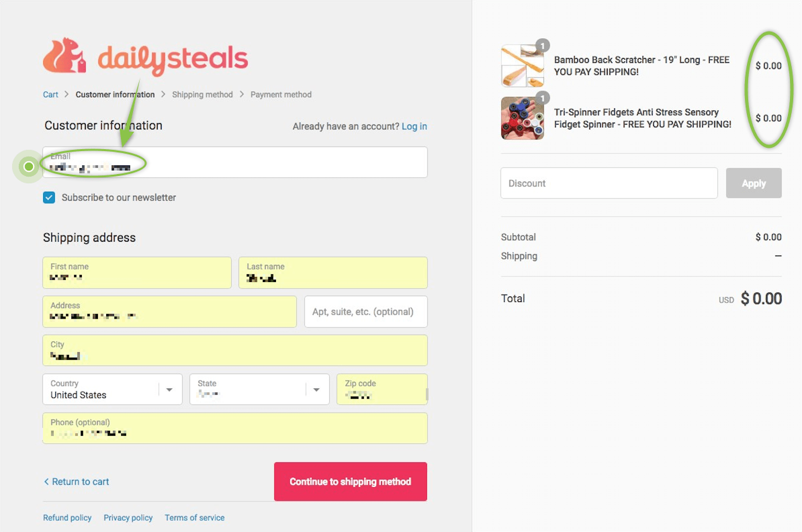This screenshot has width=802, height=532.
Task: Open Terms of service link
Action: click(x=195, y=518)
